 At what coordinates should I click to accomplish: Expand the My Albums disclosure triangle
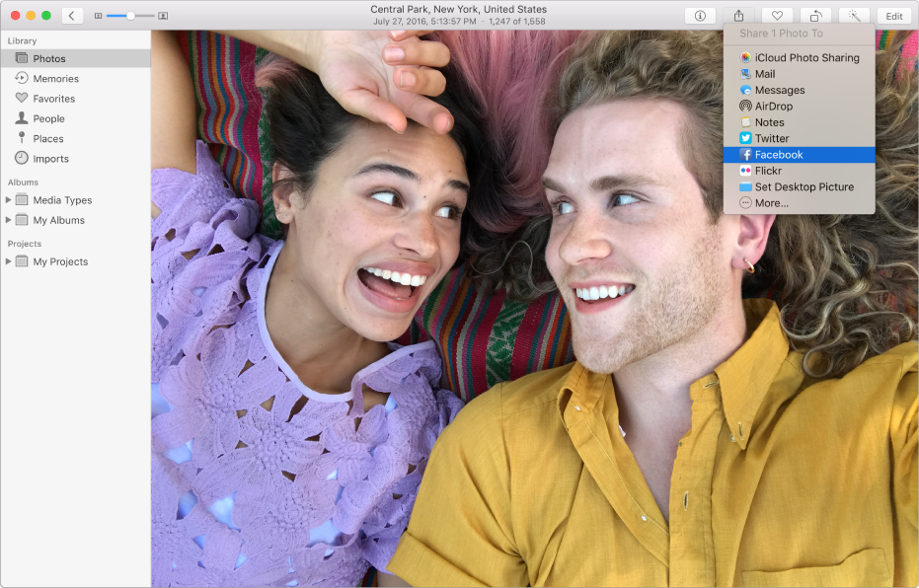pos(8,220)
